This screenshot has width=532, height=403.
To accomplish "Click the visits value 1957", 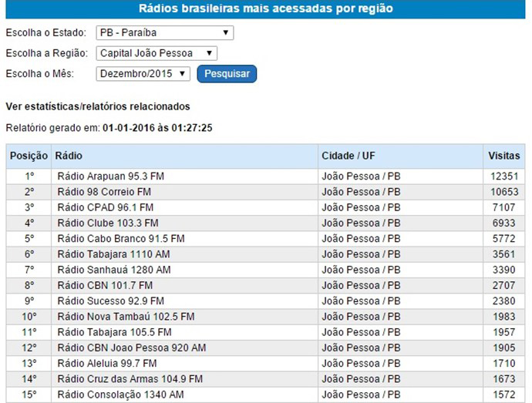I will click(503, 332).
